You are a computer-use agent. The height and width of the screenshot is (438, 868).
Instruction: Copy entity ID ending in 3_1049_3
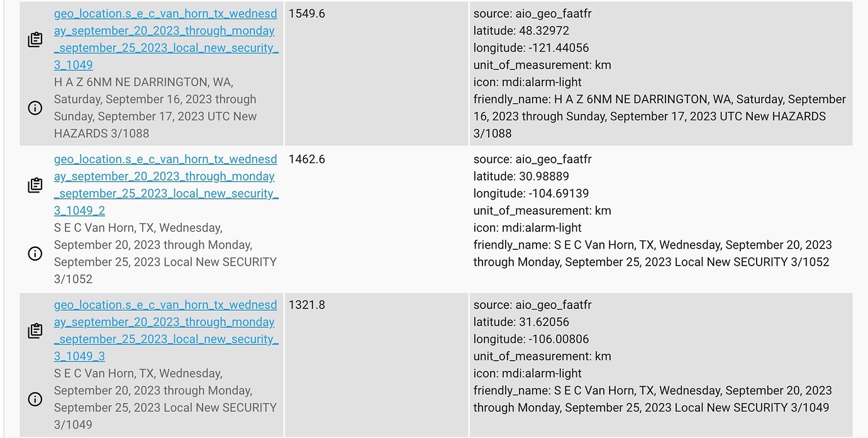[35, 330]
